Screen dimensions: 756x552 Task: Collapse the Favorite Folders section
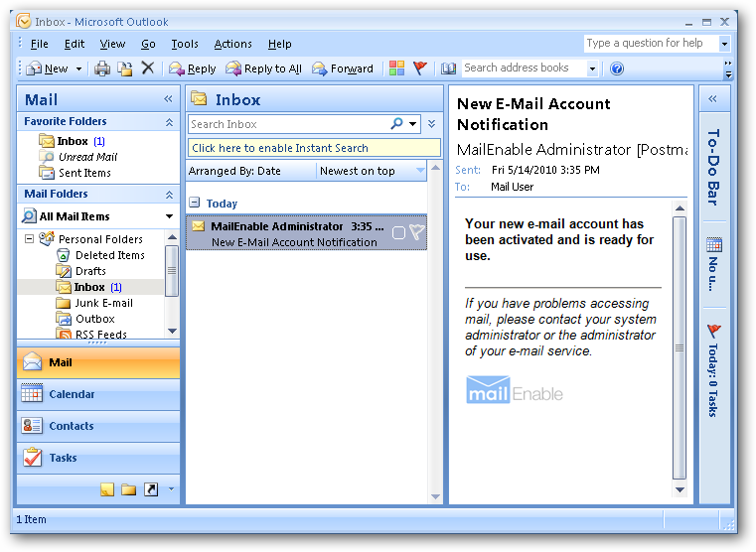point(169,122)
